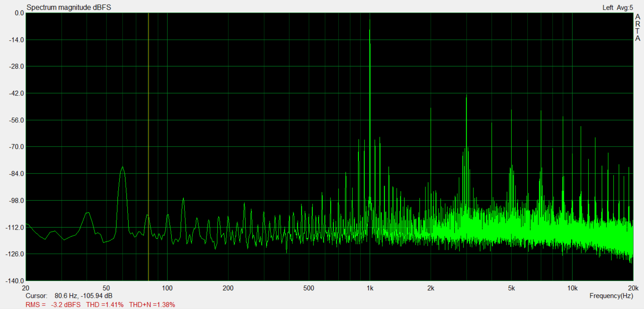This screenshot has height=309, width=644.
Task: Click the -112.0 dB axis label
Action: pyautogui.click(x=15, y=228)
